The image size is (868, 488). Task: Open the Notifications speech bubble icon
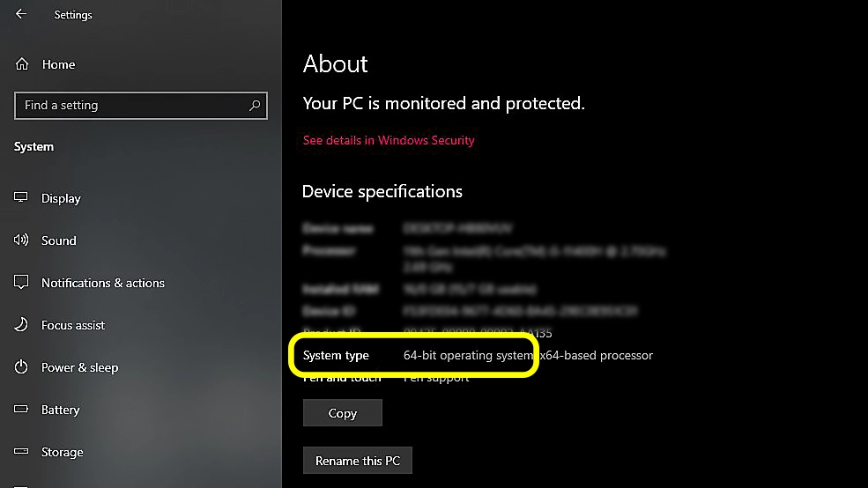tap(21, 282)
